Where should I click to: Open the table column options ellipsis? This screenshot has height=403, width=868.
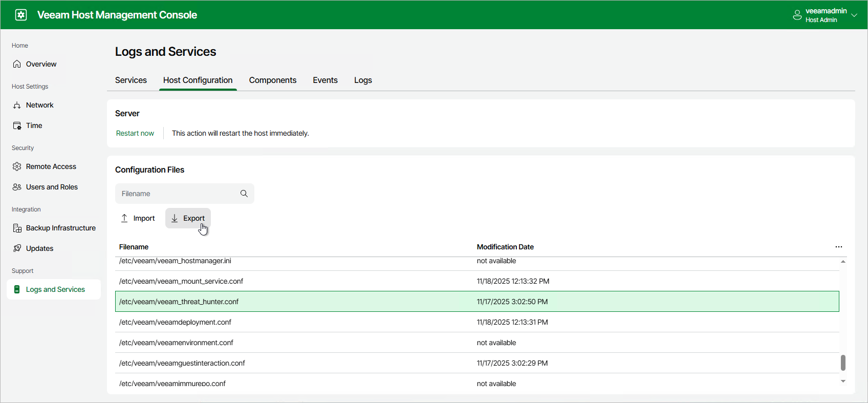839,247
